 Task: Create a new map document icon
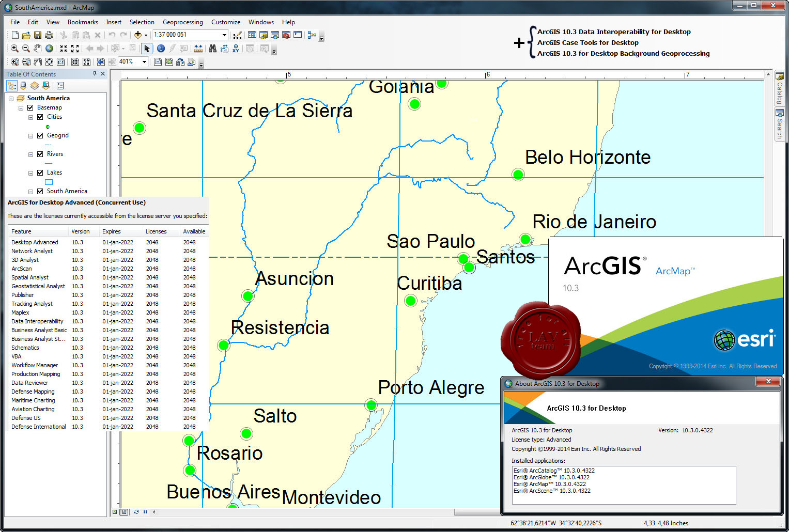tap(15, 35)
